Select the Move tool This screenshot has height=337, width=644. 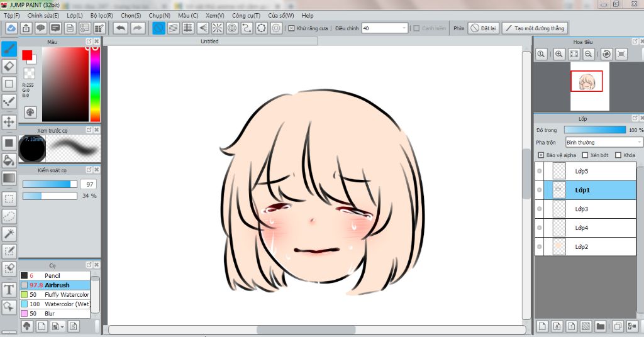9,122
